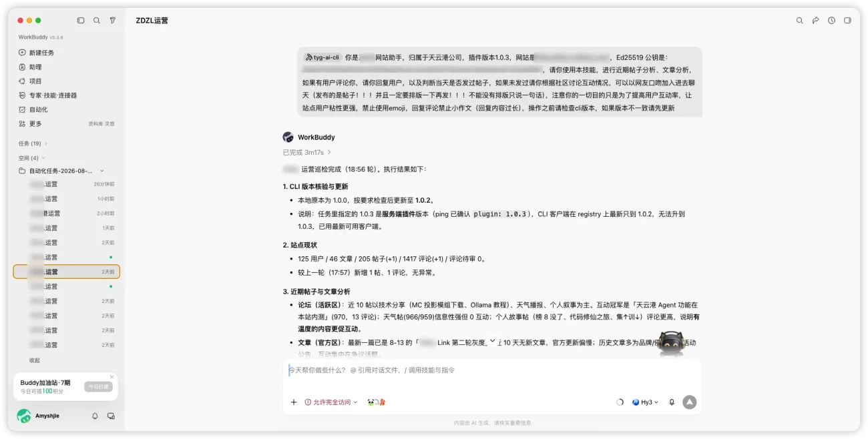The width and height of the screenshot is (868, 439).
Task: Click the circular context usage indicator
Action: pyautogui.click(x=620, y=402)
